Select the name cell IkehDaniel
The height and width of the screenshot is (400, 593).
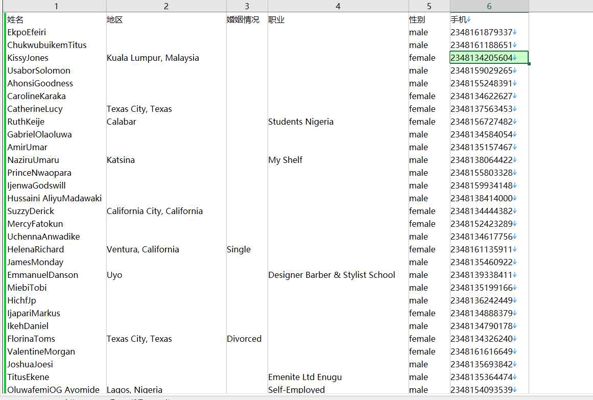coord(56,326)
